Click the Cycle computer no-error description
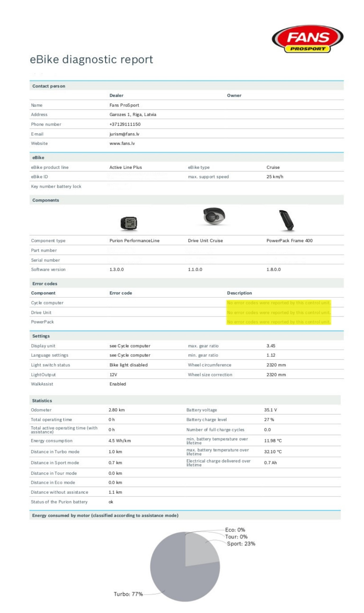 279,303
